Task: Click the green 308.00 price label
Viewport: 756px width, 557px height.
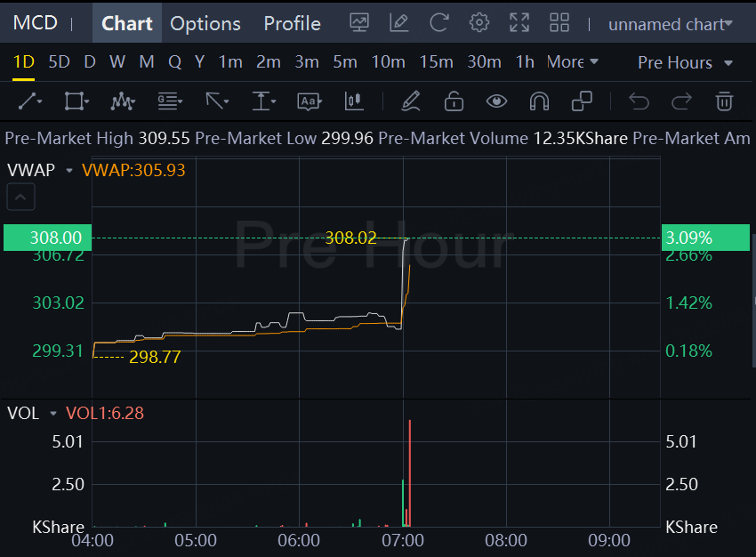Action: 48,238
